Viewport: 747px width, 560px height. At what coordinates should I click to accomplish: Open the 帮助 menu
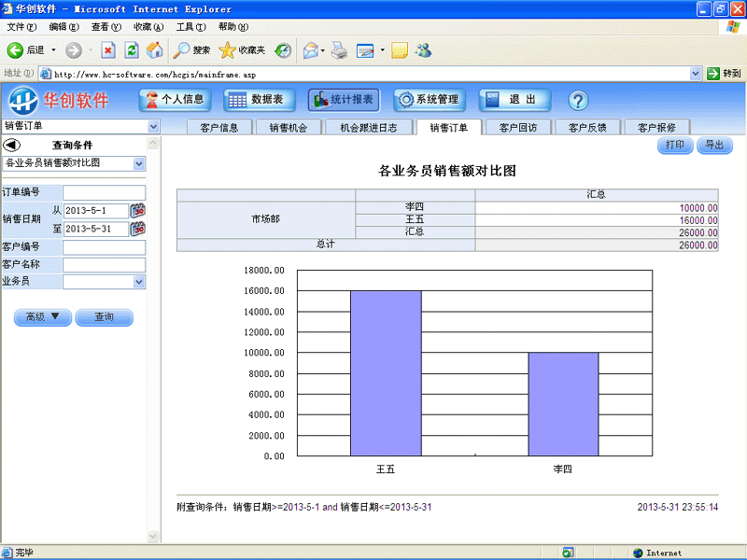point(233,27)
